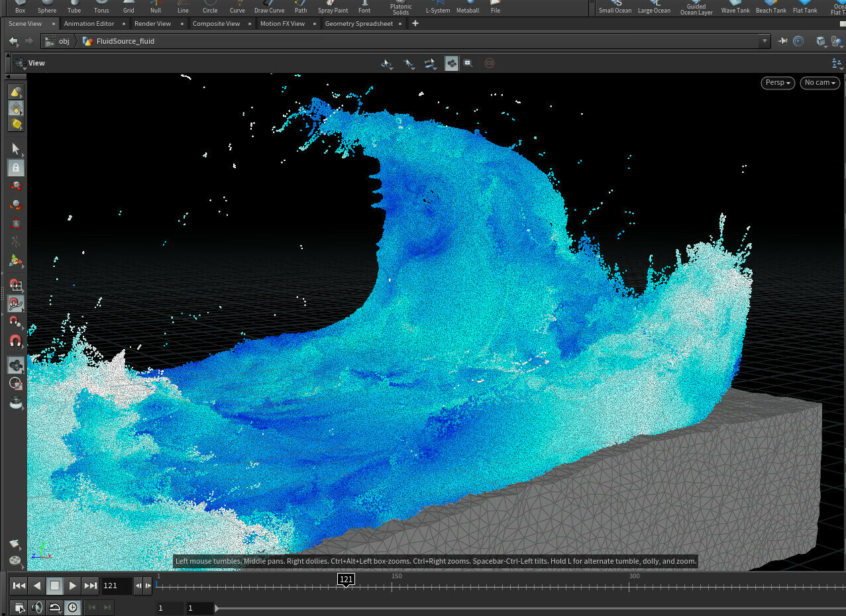846x616 pixels.
Task: Select the Curve shelf tool
Action: 237,7
